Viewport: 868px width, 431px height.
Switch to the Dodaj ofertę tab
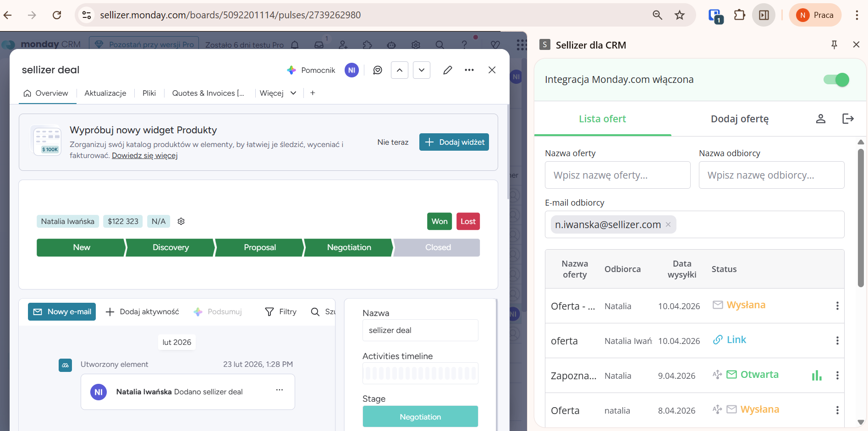pos(739,119)
